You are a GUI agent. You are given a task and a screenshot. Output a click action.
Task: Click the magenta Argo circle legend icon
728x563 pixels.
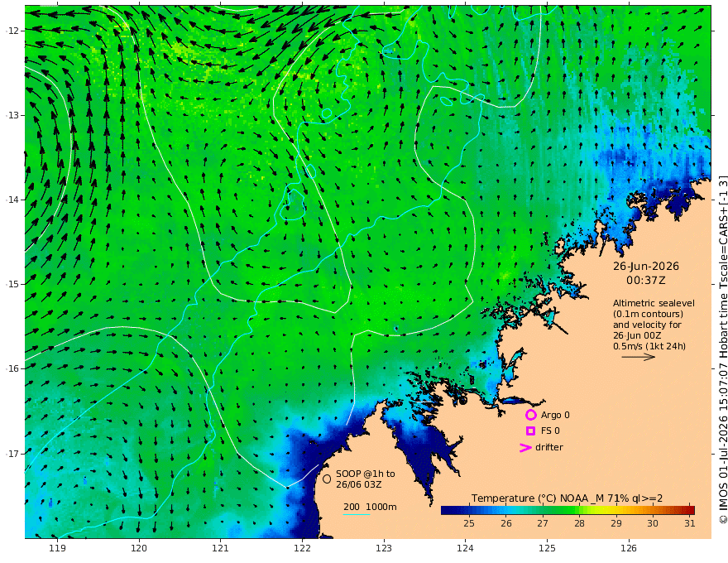pos(530,415)
